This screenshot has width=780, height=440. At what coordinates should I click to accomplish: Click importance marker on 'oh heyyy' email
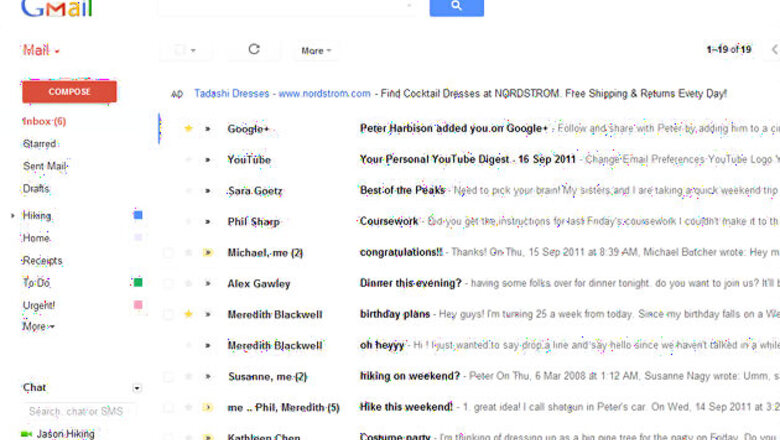pyautogui.click(x=208, y=345)
